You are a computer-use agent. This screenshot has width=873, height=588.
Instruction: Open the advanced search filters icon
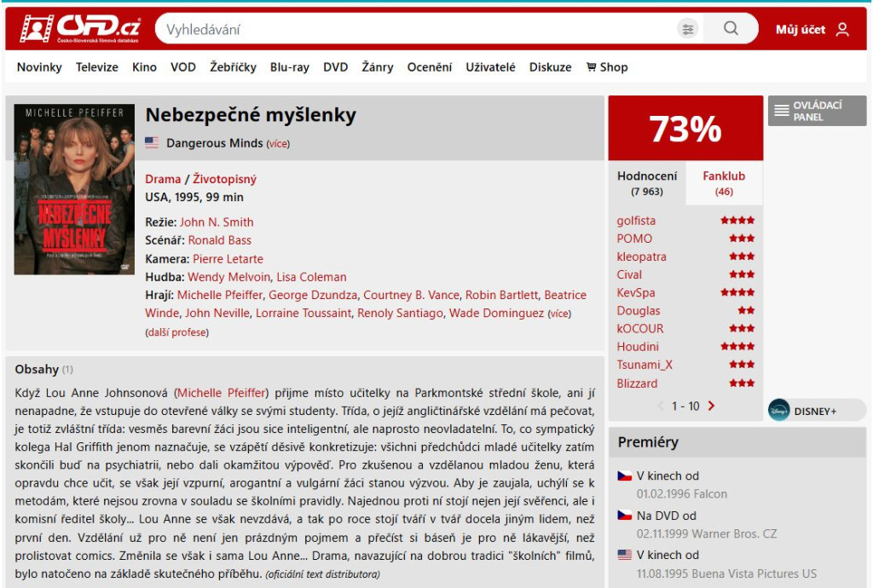[x=688, y=28]
